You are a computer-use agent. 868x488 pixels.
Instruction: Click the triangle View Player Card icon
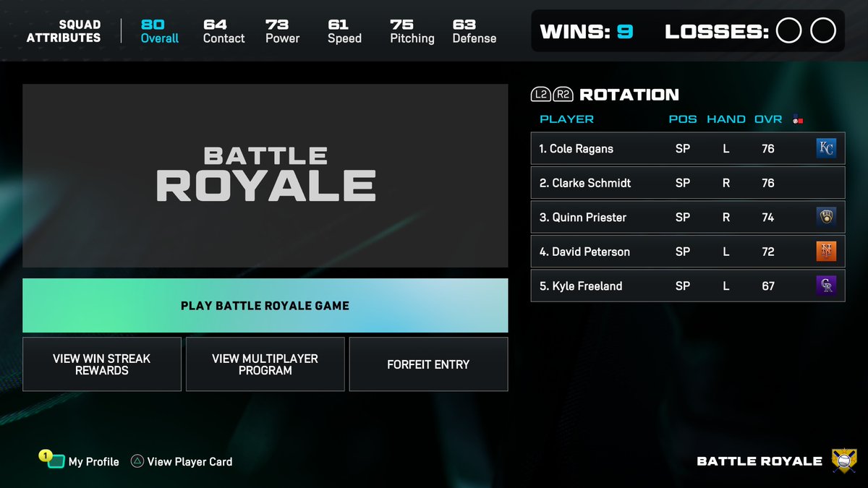coord(137,461)
